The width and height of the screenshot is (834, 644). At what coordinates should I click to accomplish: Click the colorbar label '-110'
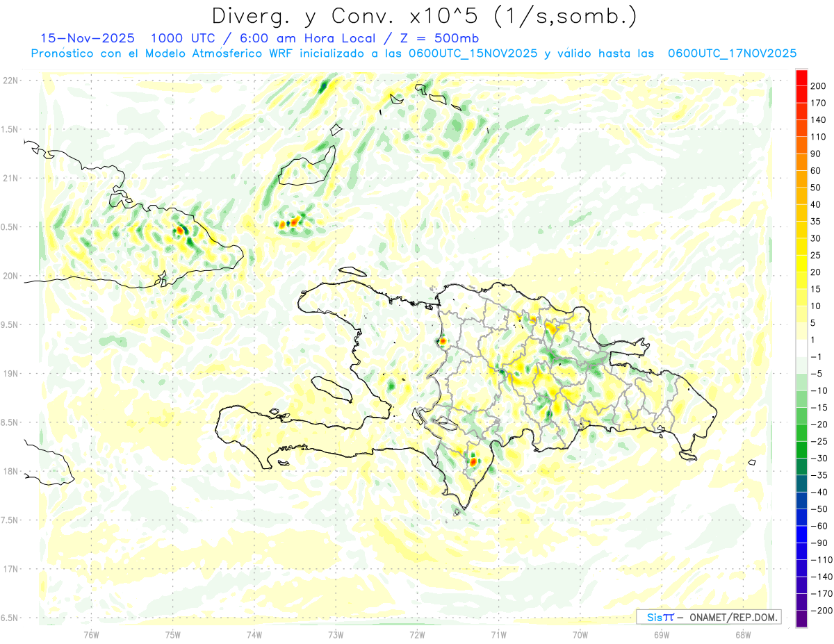pyautogui.click(x=821, y=560)
